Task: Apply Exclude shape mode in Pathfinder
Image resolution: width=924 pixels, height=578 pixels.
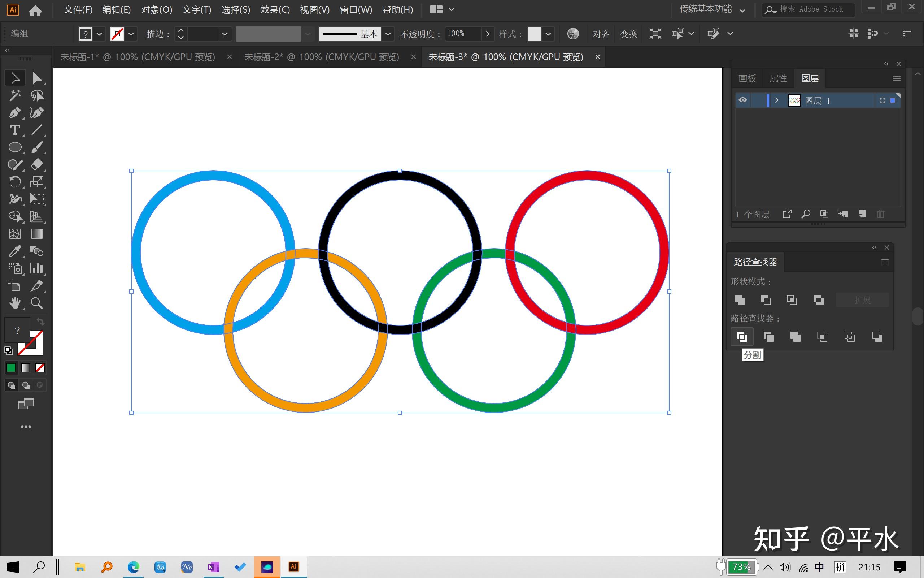Action: (818, 300)
